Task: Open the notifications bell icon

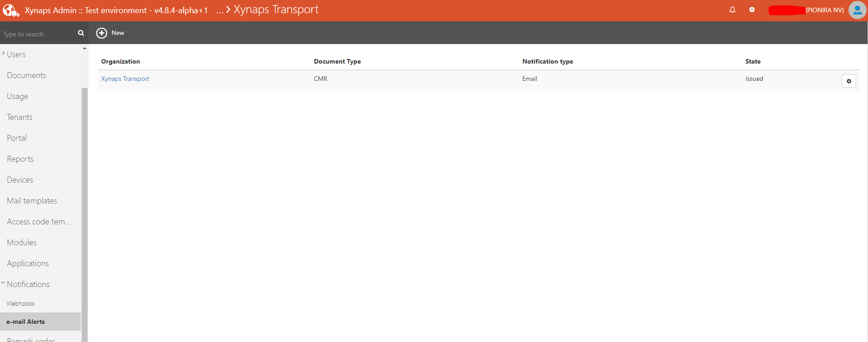Action: coord(732,10)
